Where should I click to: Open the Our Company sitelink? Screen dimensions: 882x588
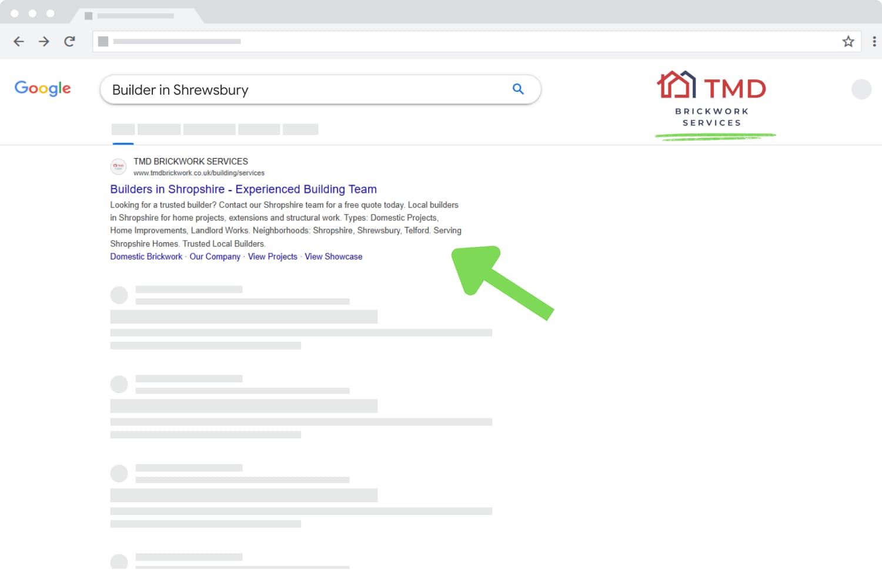coord(215,256)
